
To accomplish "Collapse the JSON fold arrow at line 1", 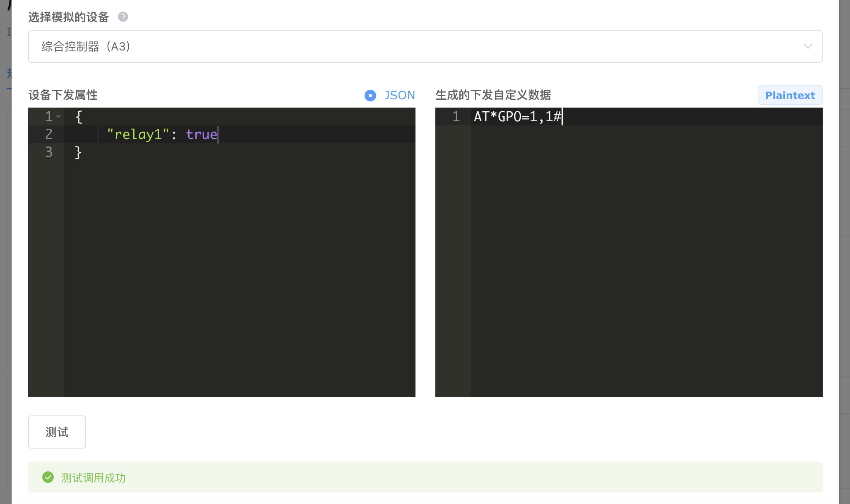I will click(58, 117).
